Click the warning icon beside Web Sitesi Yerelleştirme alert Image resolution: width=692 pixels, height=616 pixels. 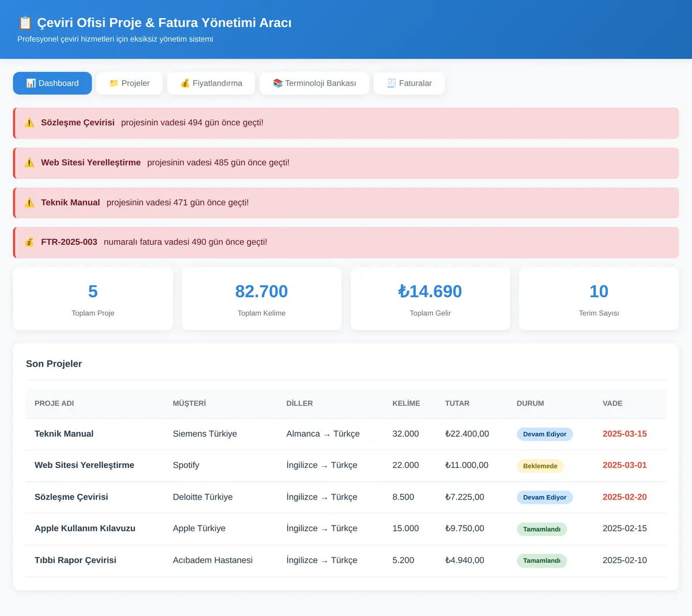click(x=29, y=162)
